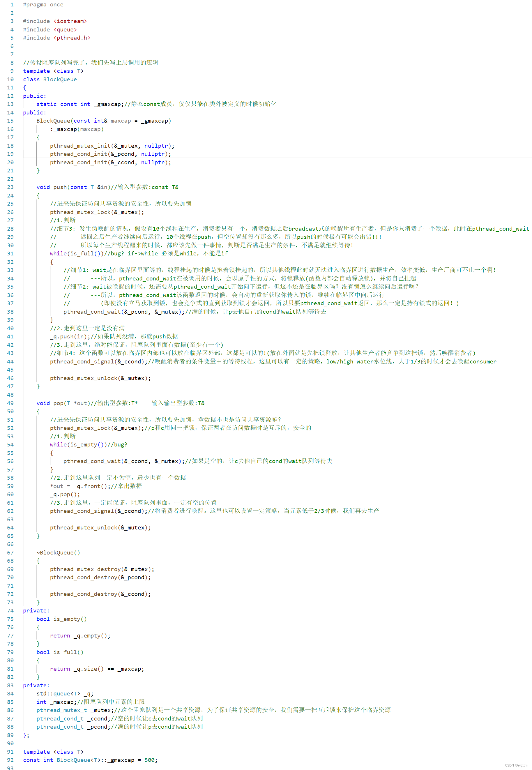Click '_q.push(in);' statement
Screen dimensions: 532x770
point(70,337)
